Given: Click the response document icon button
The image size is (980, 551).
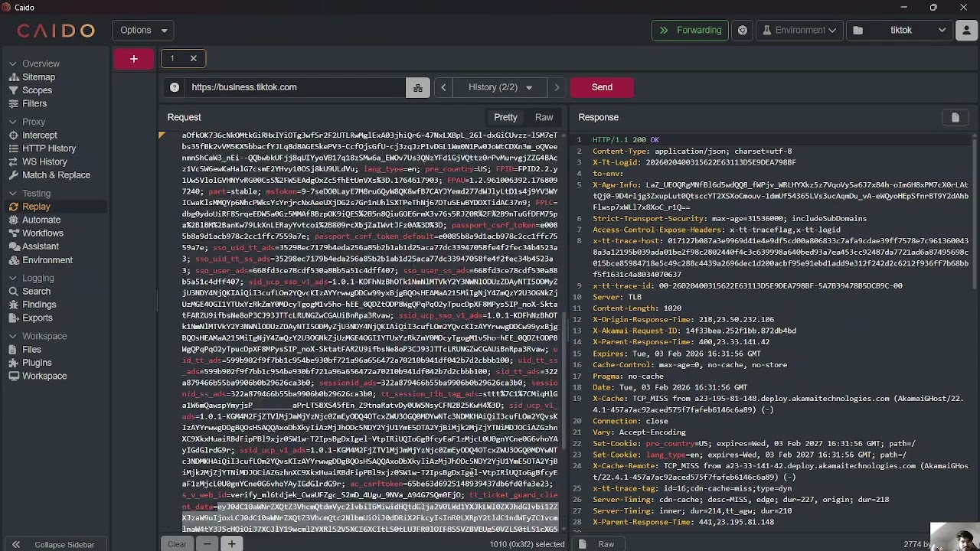Looking at the screenshot, I should (x=955, y=117).
